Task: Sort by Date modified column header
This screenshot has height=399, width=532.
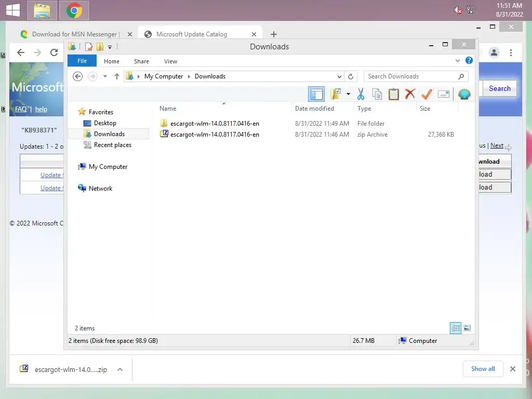Action: [323, 109]
